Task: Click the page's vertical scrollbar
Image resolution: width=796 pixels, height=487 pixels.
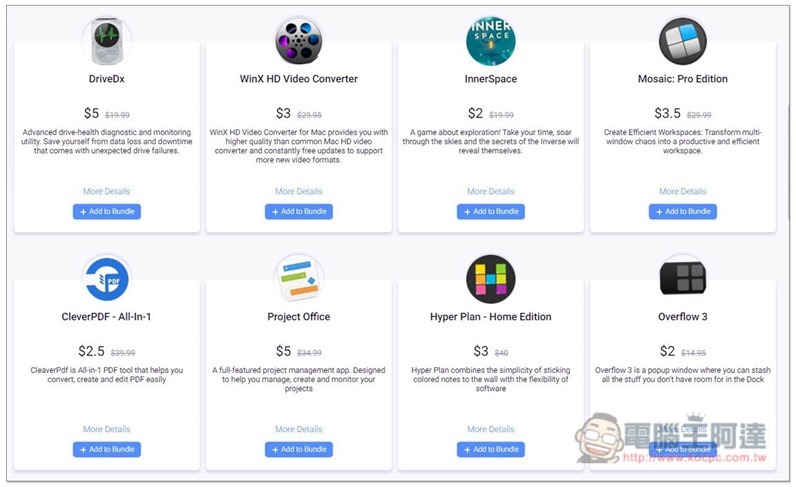Action: [x=789, y=163]
